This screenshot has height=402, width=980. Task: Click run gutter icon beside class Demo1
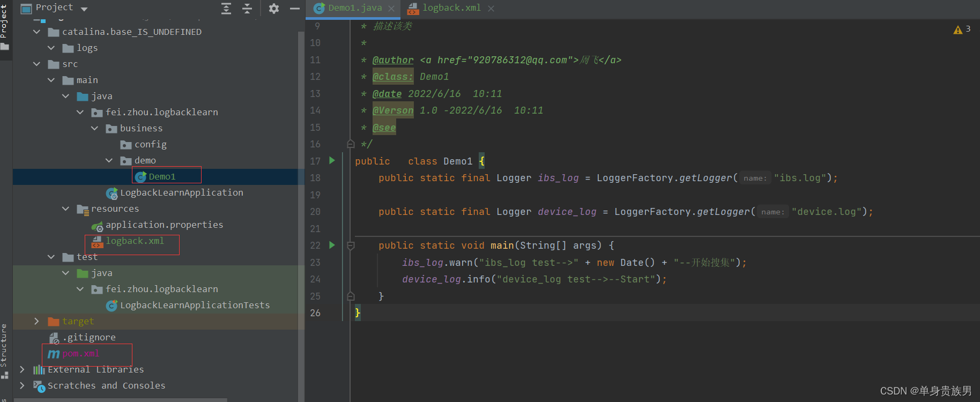click(332, 160)
